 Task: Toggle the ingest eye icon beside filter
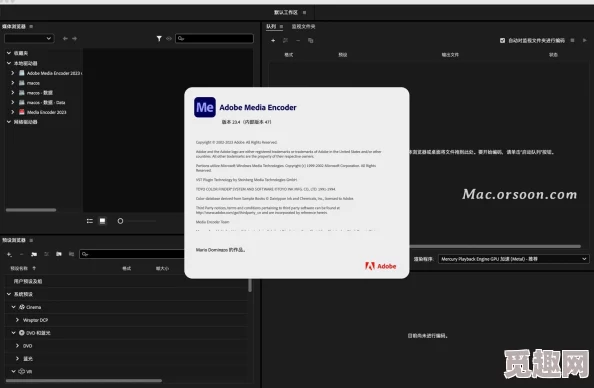pyautogui.click(x=169, y=39)
